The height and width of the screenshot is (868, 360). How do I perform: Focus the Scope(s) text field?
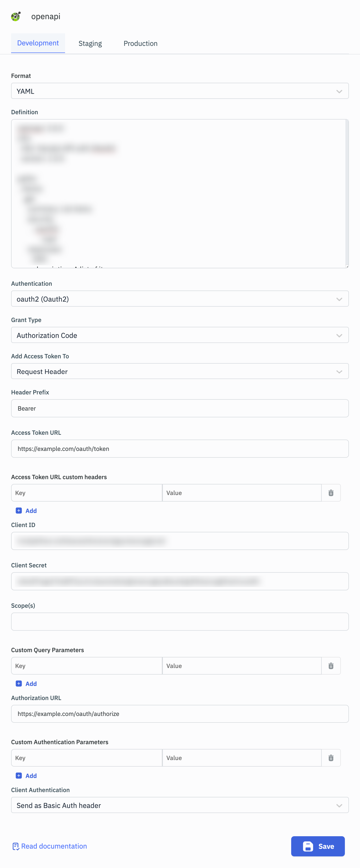(x=180, y=621)
